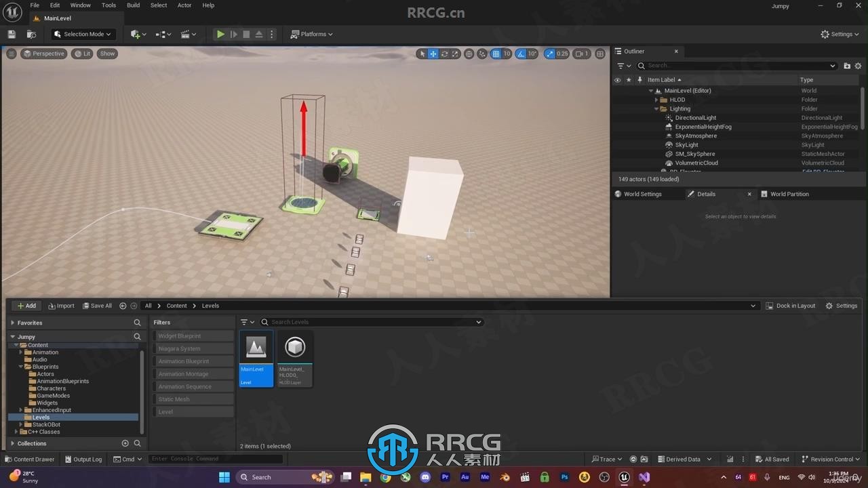Open the File menu

(35, 5)
